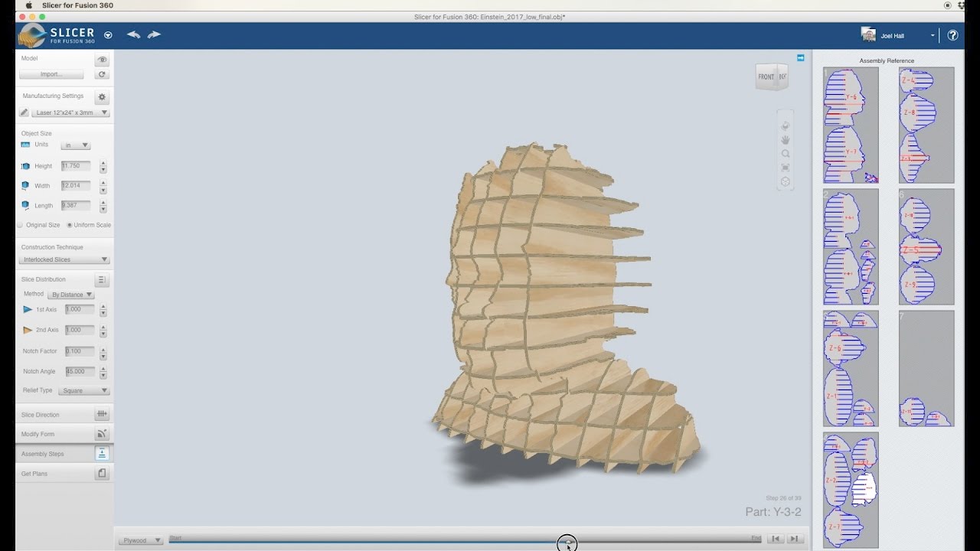
Task: Open the dropdown beside Slicer logo
Action: 108,34
